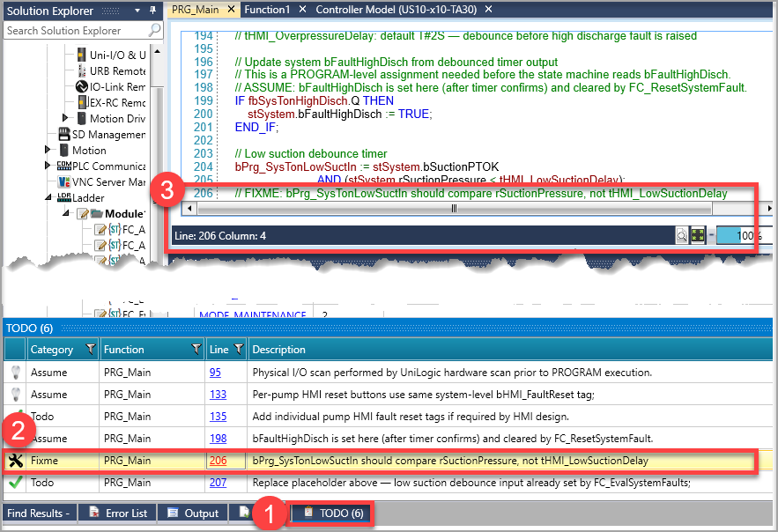Open the Find Results tab
Screen dimensions: 778x532
(39, 514)
